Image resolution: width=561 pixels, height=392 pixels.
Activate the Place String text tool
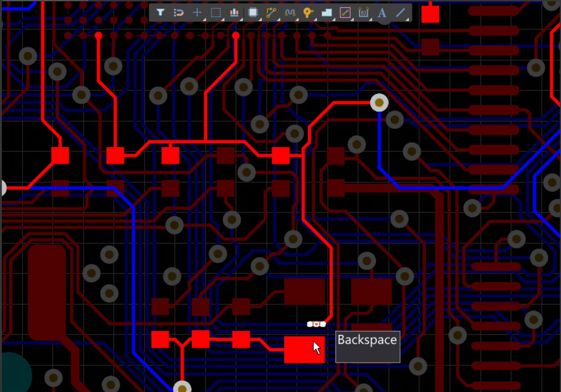pyautogui.click(x=382, y=12)
